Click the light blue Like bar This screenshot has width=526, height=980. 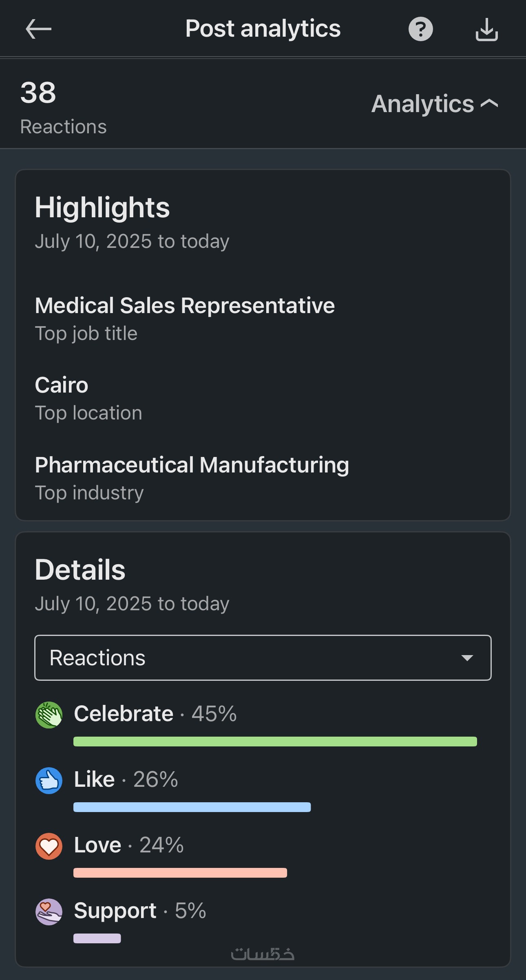192,807
